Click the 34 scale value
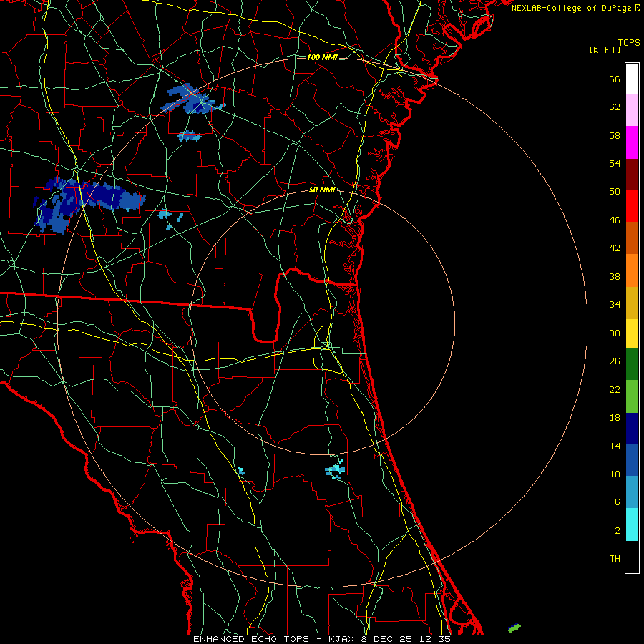Viewport: 644px width, 644px height. click(615, 305)
